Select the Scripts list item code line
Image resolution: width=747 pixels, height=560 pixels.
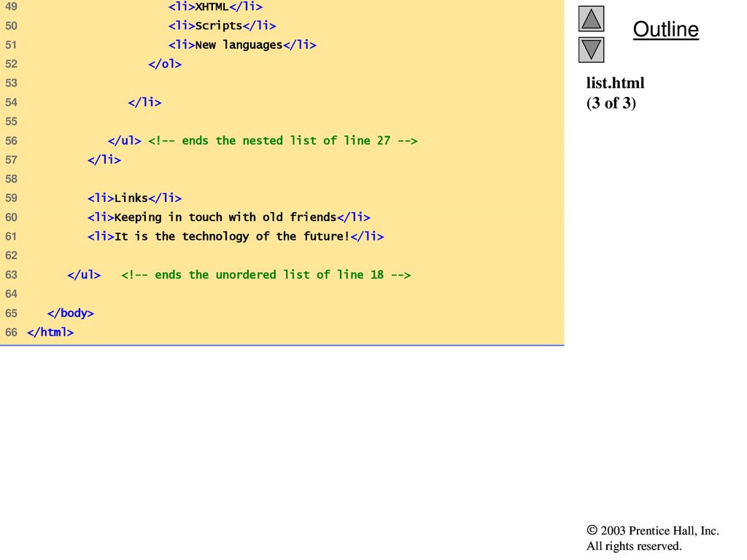[x=222, y=26]
